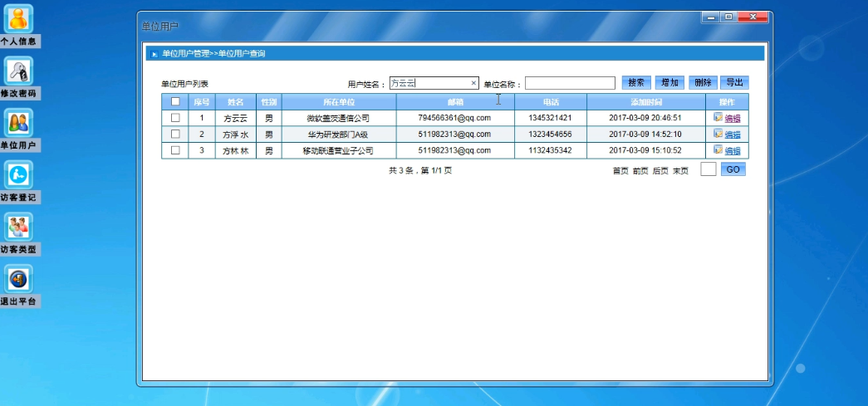868x406 pixels.
Task: Click the 增加 add button
Action: [669, 82]
